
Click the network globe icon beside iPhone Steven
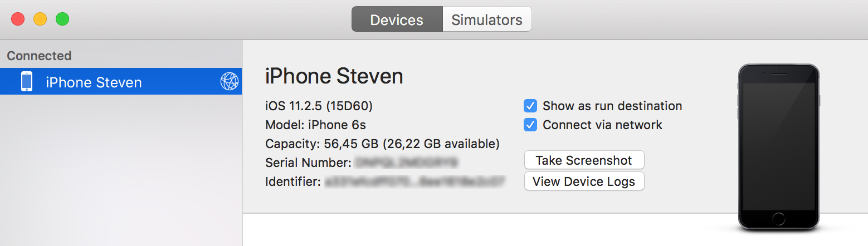[230, 82]
